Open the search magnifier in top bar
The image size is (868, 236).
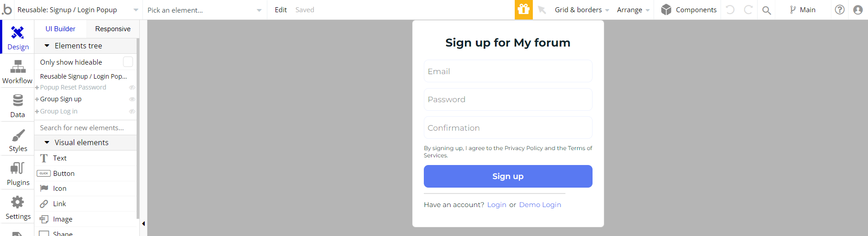click(x=766, y=10)
